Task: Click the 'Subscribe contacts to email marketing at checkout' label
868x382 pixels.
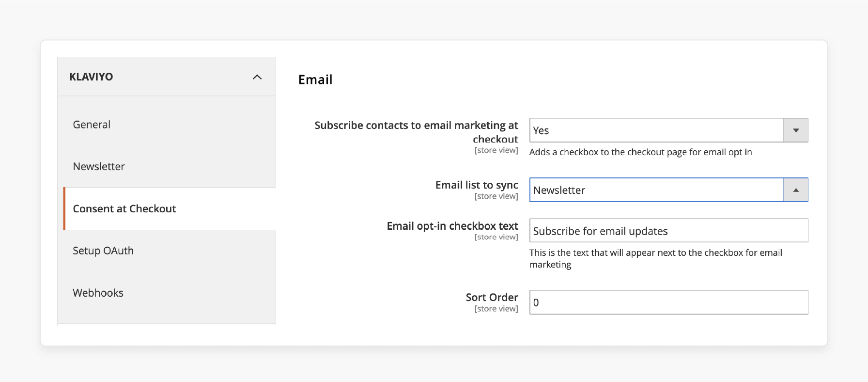Action: 416,132
